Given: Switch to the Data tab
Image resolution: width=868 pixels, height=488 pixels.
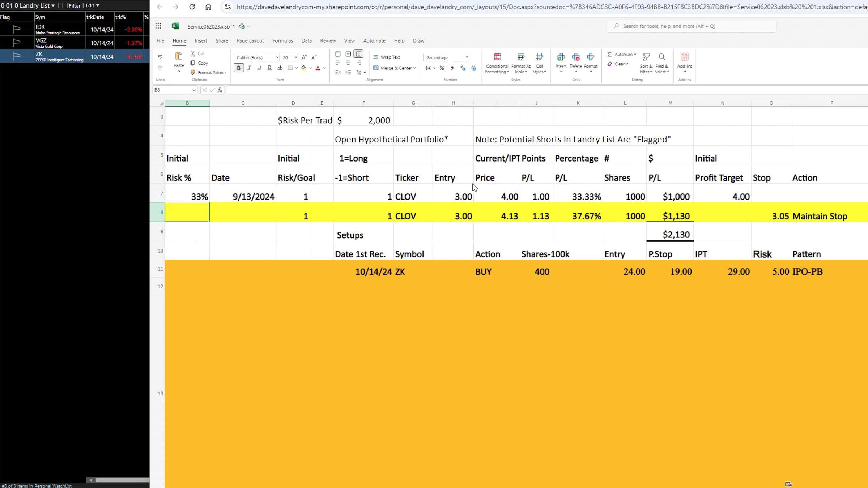Looking at the screenshot, I should (307, 41).
